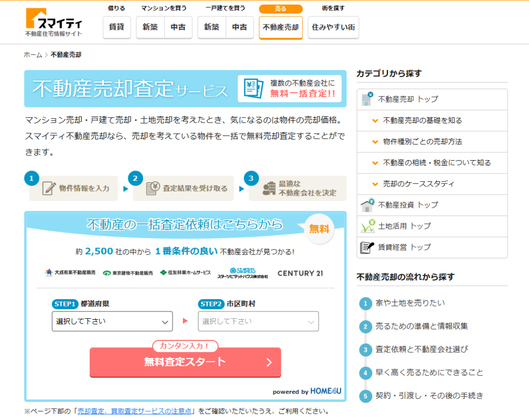Viewport: 529px width, 420px height.
Task: Expand 不動産売却の基礎を知る category
Action: (422, 120)
